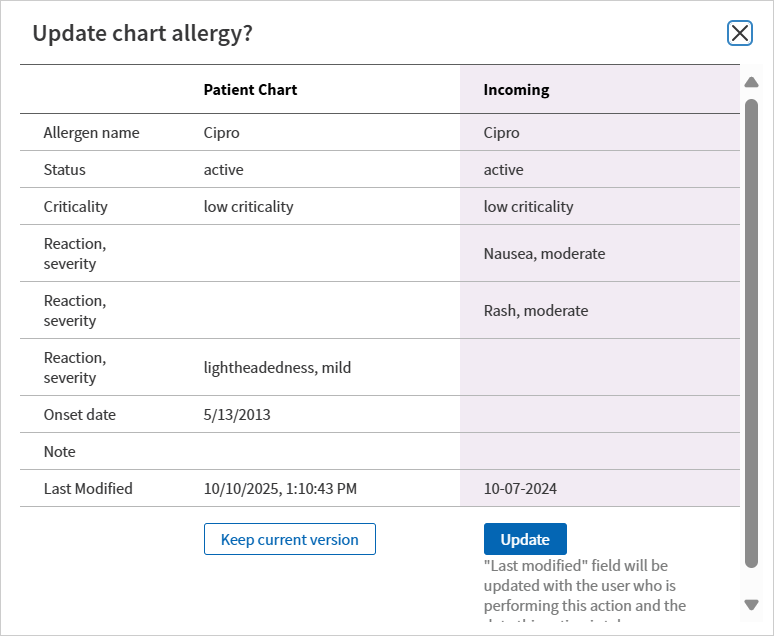Click the incoming 10-07-2024 modified date
Screen dimensions: 774x636
(520, 488)
